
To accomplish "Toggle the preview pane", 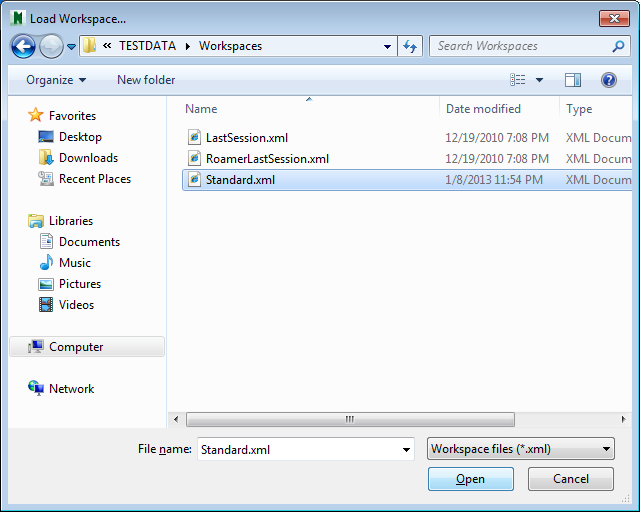I will [573, 80].
